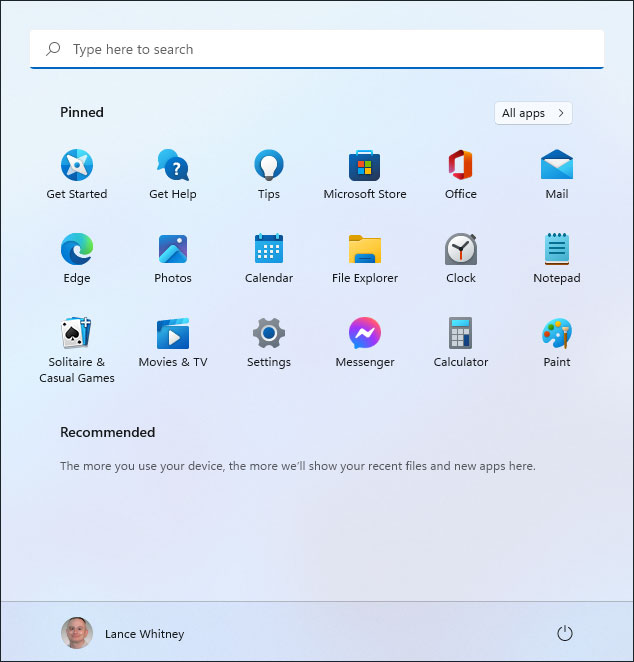The height and width of the screenshot is (662, 634).
Task: Open the Mail app
Action: coord(557,166)
